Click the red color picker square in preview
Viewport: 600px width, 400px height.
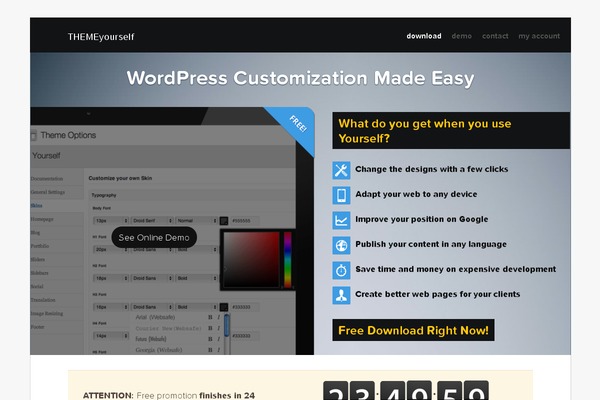coord(251,259)
